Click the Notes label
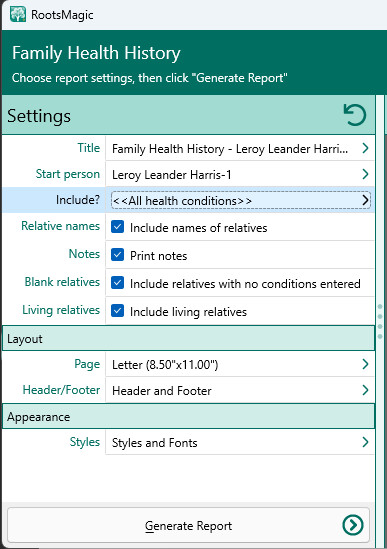 pyautogui.click(x=84, y=253)
